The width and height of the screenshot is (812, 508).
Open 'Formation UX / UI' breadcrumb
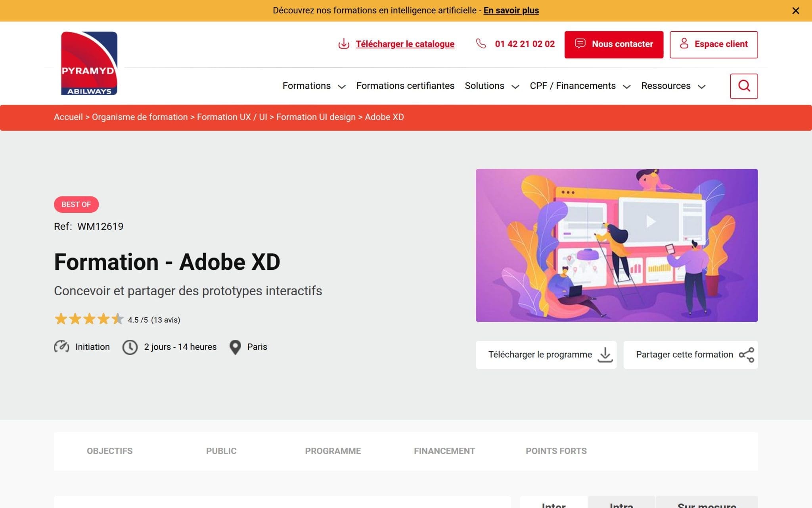pos(232,117)
